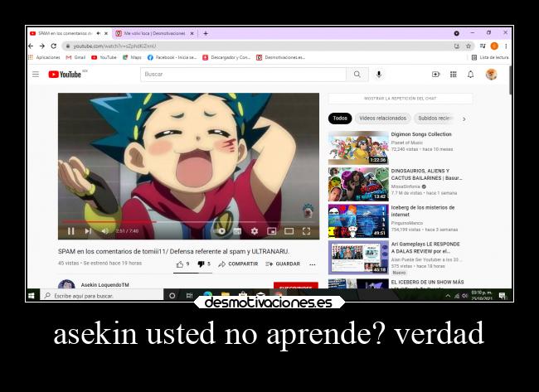
Task: Toggle subtitles button in the player
Action: tap(237, 231)
